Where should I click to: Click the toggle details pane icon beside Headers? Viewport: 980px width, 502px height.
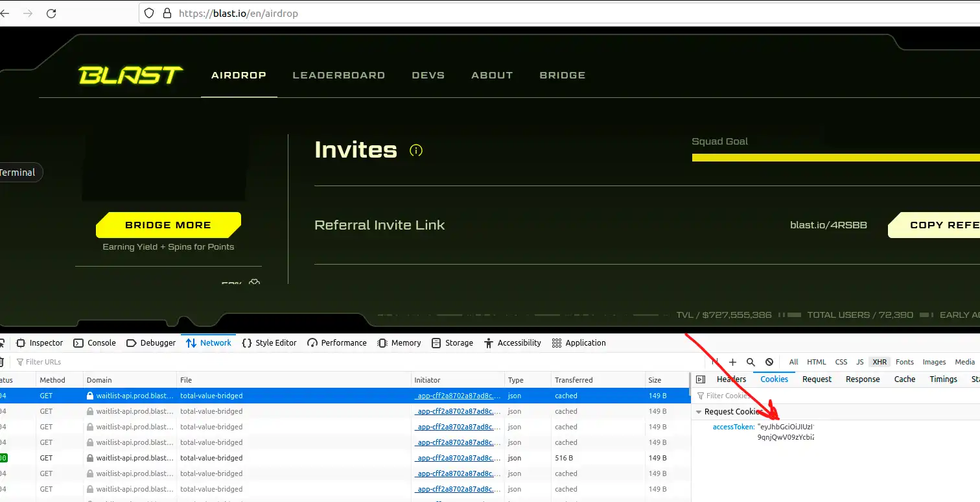point(701,379)
